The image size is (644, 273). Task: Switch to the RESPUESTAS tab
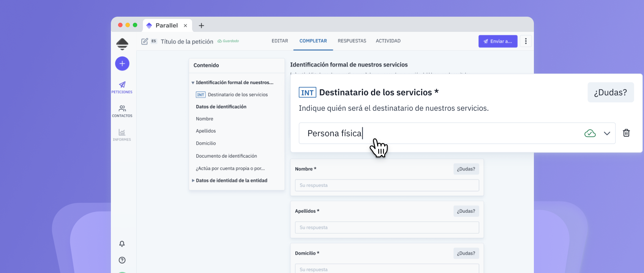(352, 41)
